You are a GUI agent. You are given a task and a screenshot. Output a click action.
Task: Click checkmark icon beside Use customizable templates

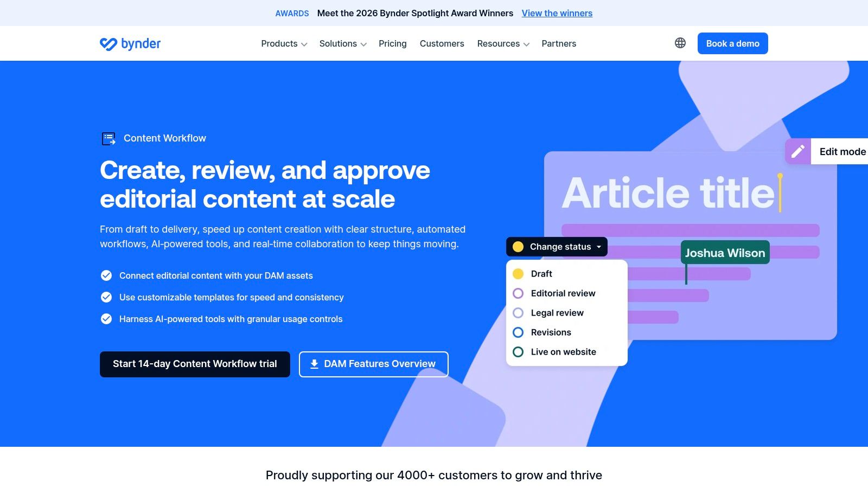[x=106, y=297]
